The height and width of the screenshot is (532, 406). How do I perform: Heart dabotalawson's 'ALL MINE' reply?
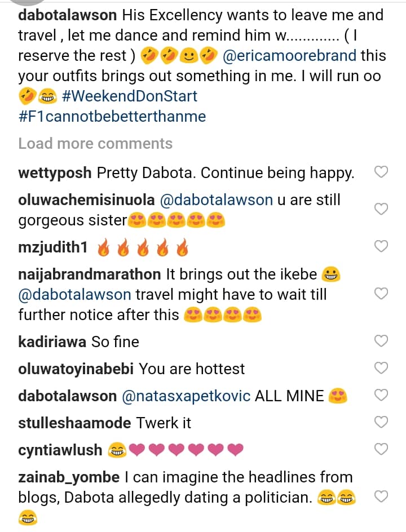pyautogui.click(x=381, y=396)
